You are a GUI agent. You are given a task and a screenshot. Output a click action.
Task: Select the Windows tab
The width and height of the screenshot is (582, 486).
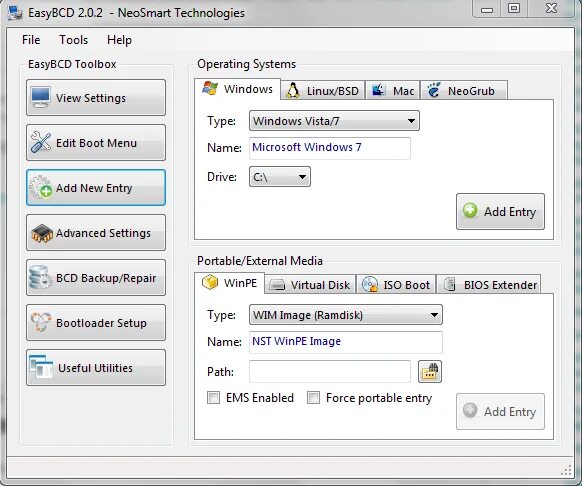pyautogui.click(x=237, y=89)
